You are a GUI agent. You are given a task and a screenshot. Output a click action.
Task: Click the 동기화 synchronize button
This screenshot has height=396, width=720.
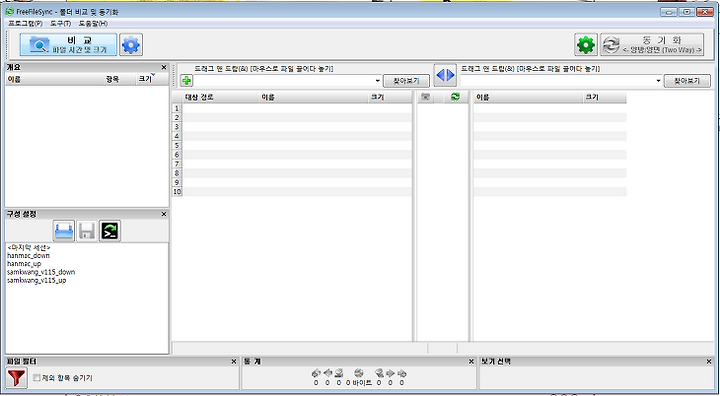coord(652,45)
